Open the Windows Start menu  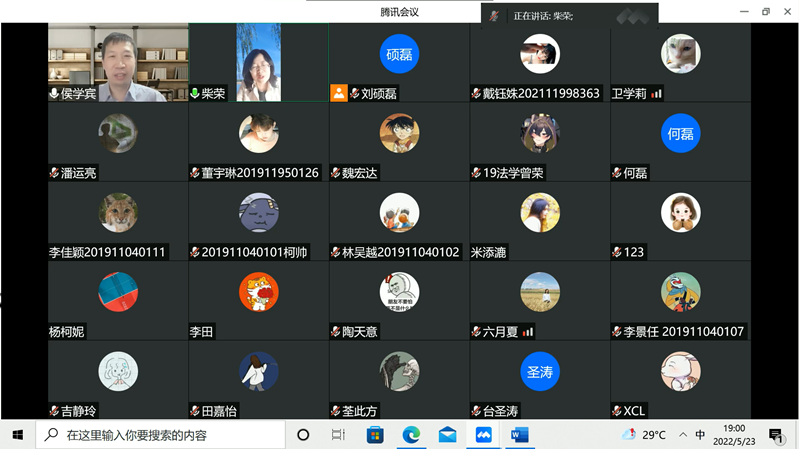click(x=18, y=435)
